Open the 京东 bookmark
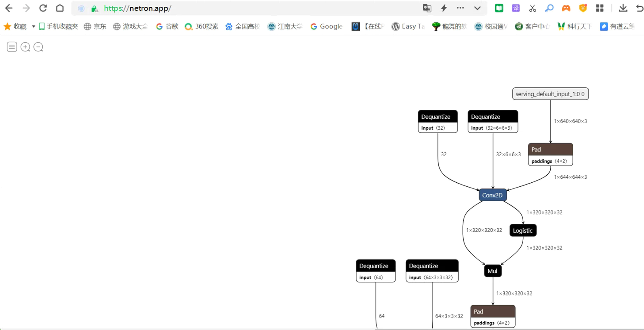The width and height of the screenshot is (644, 330). [95, 27]
